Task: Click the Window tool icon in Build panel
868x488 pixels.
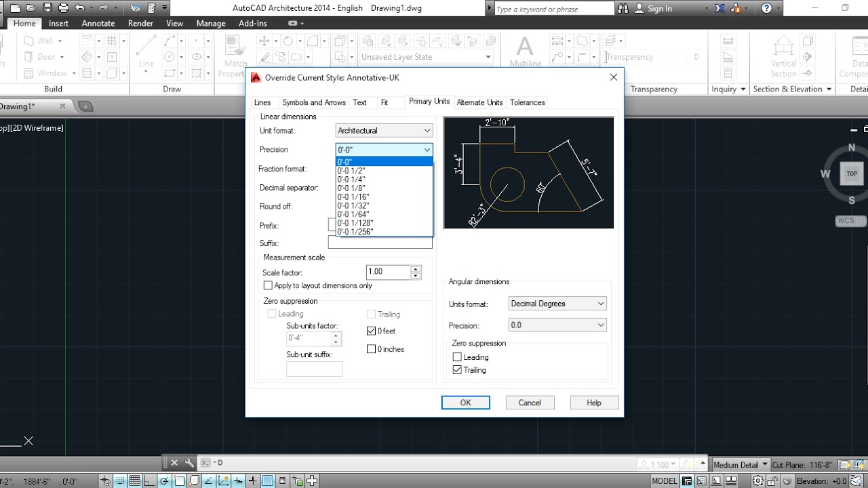Action: pyautogui.click(x=29, y=73)
